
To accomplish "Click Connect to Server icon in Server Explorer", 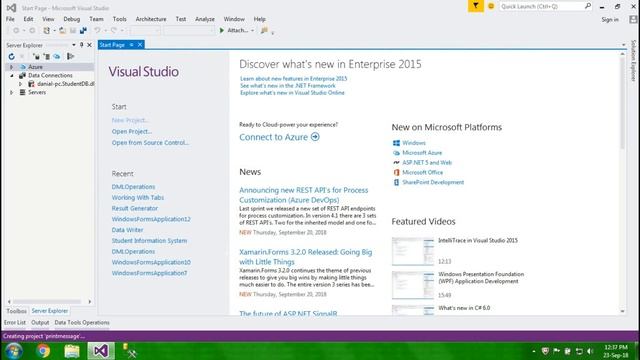I will (x=47, y=56).
